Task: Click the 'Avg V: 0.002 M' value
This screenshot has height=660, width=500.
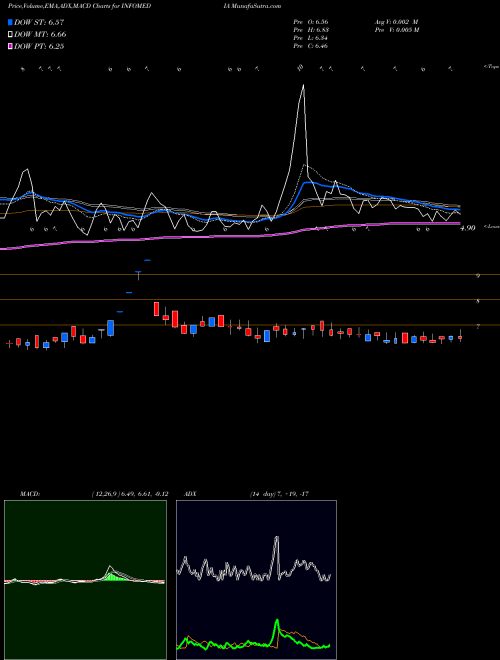Action: pyautogui.click(x=396, y=22)
